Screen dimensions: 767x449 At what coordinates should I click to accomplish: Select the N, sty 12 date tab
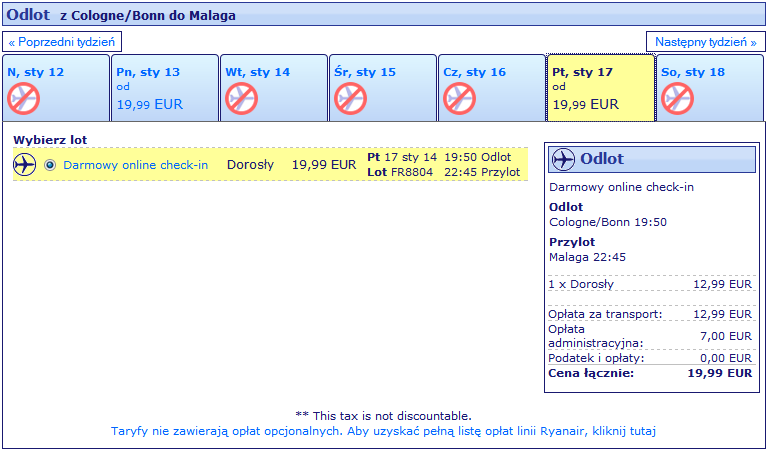coord(56,88)
